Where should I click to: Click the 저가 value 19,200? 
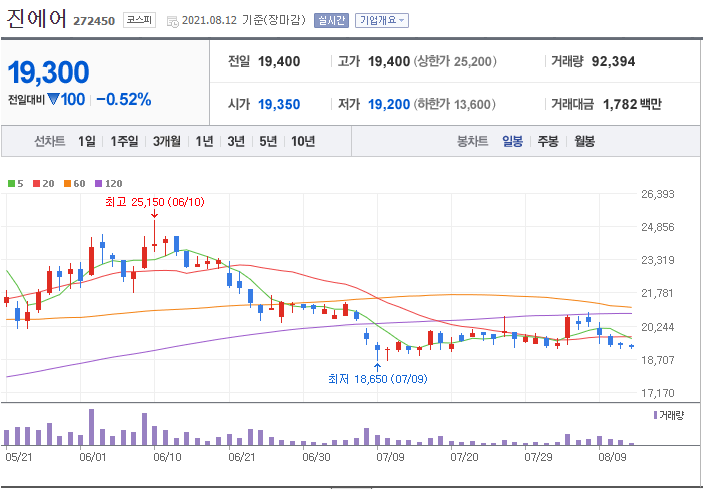[x=389, y=105]
